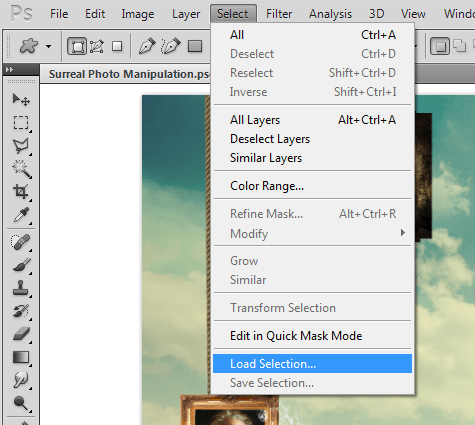
Task: Enable Fill Pixels mode in options bar
Action: 117,46
